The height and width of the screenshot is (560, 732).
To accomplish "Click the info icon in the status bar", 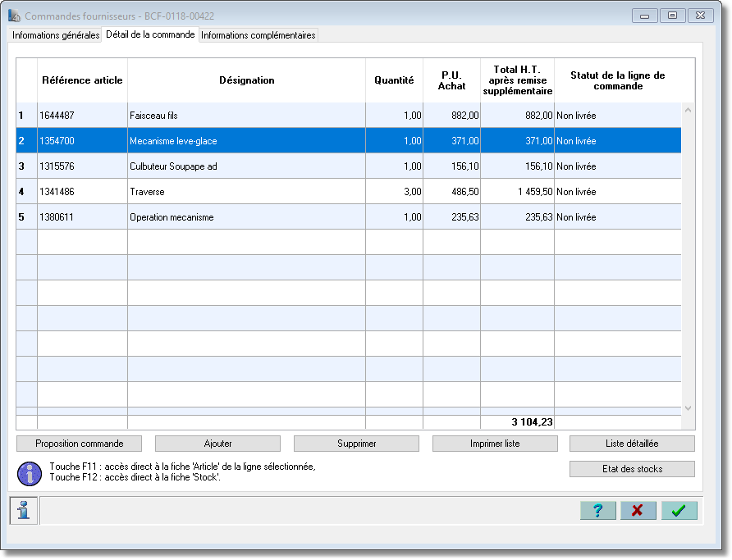I will [23, 510].
